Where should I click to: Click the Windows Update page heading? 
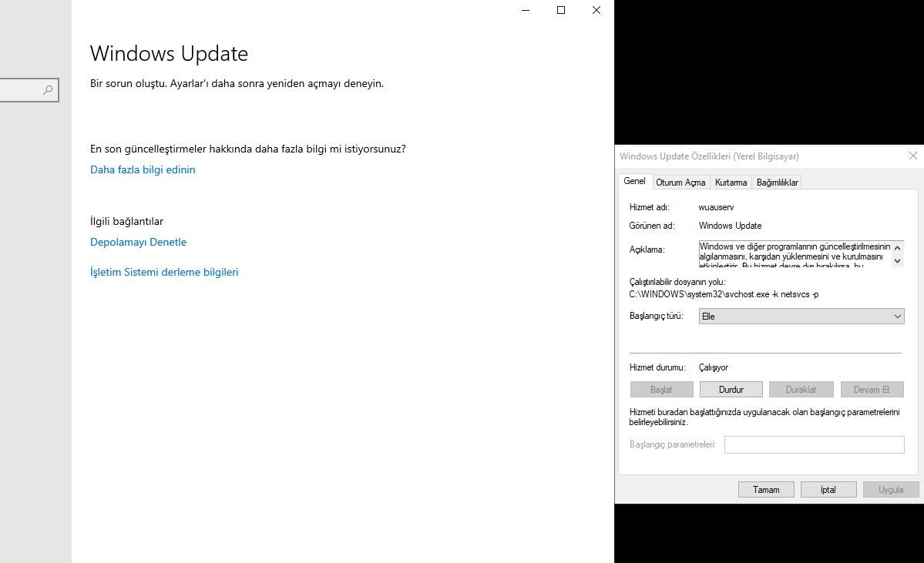click(x=169, y=54)
